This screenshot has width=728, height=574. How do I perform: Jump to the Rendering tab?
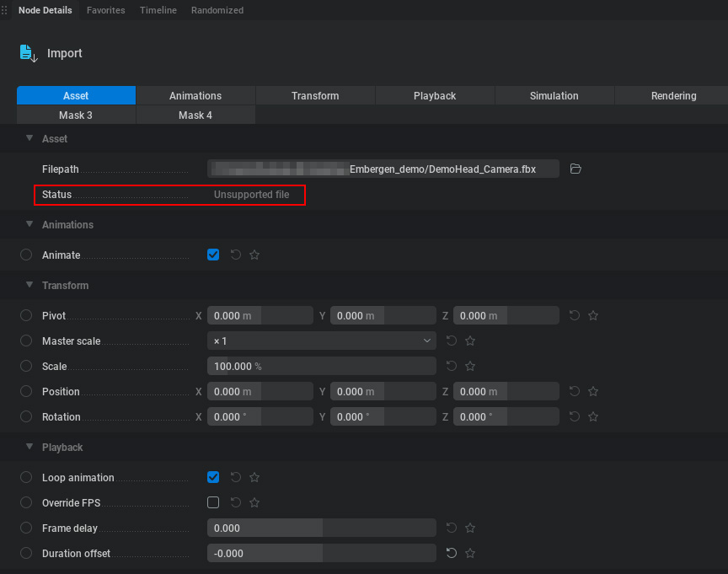point(673,96)
